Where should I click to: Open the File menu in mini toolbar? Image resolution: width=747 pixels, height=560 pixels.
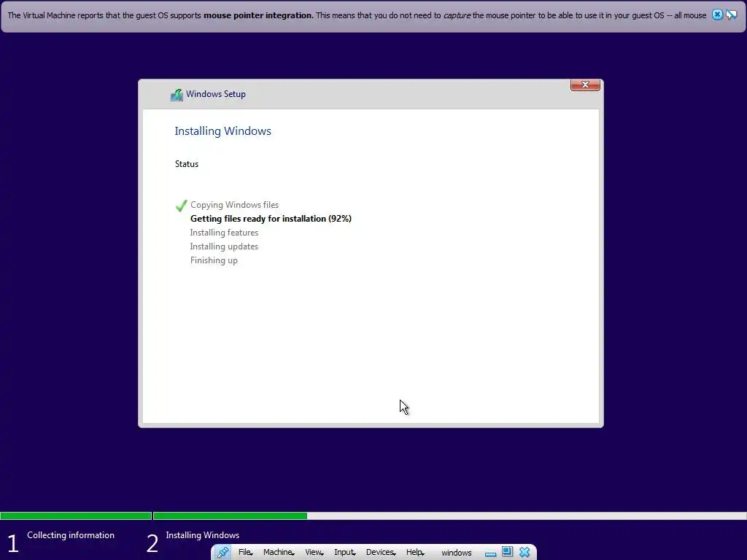pyautogui.click(x=245, y=553)
